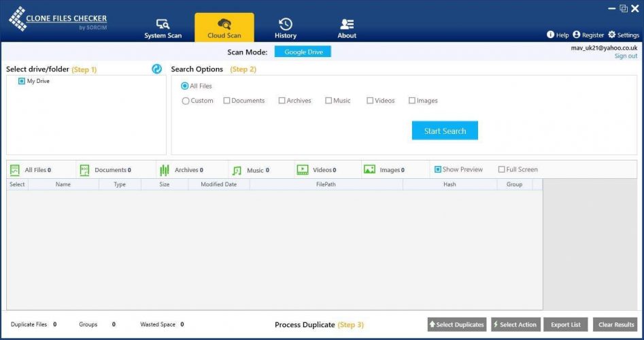Check the Archives search option

[282, 101]
